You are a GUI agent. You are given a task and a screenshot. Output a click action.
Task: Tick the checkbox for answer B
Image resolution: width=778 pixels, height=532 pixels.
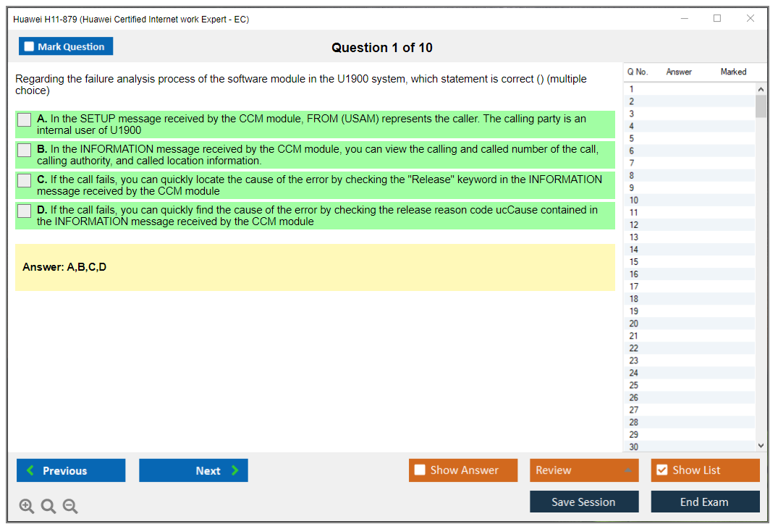25,150
